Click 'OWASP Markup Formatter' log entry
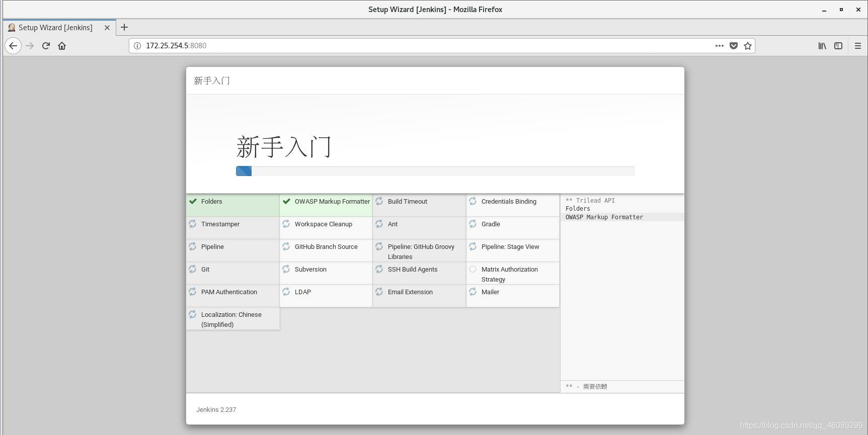Screen dimensions: 868x435 [604, 217]
